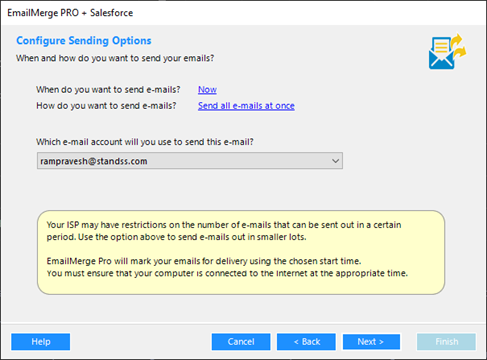This screenshot has height=360, width=487.
Task: Click the envelope mail-merge icon
Action: pos(447,51)
